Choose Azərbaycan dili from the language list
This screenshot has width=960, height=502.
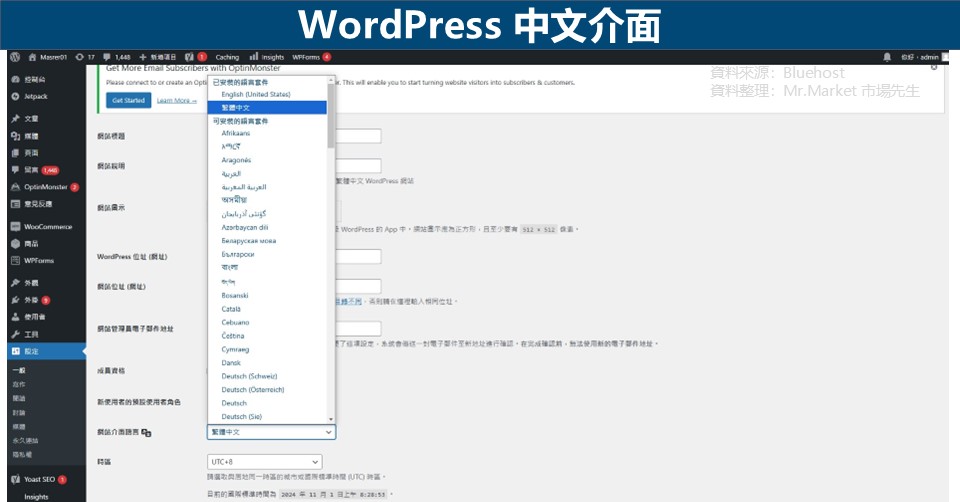pos(245,227)
